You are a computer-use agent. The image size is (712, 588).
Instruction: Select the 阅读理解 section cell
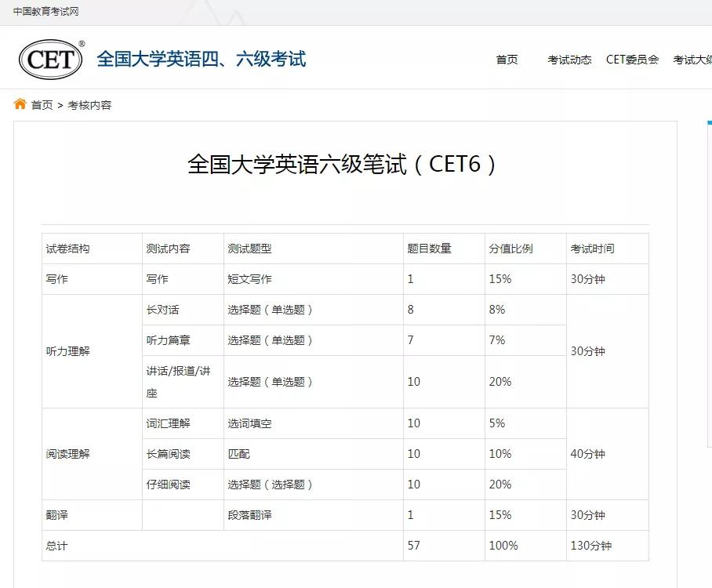tap(68, 454)
